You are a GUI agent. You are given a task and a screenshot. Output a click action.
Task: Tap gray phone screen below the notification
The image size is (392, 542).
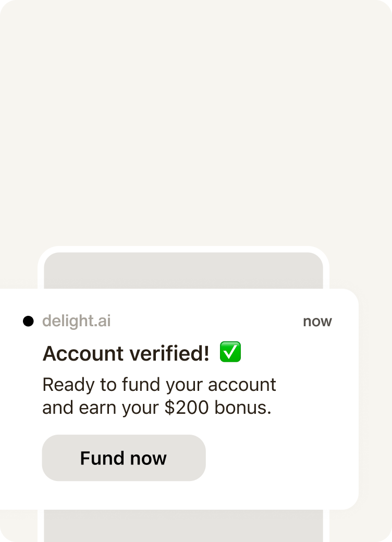pyautogui.click(x=183, y=526)
